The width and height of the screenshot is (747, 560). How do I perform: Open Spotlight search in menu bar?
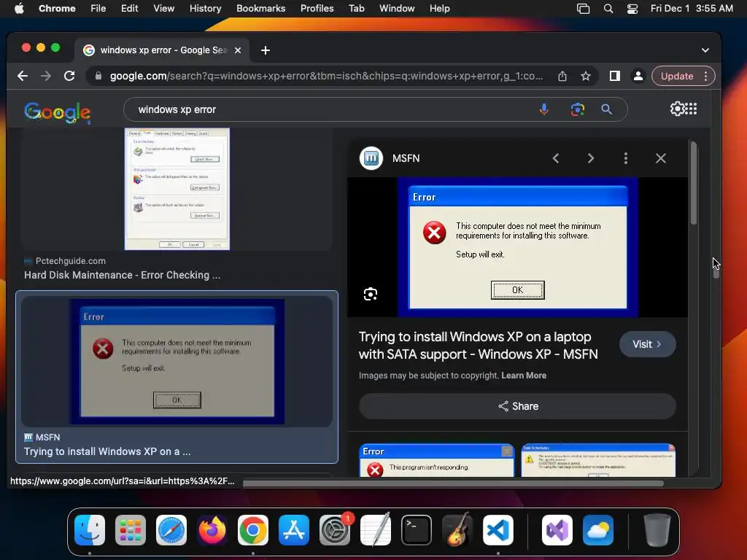pos(608,9)
